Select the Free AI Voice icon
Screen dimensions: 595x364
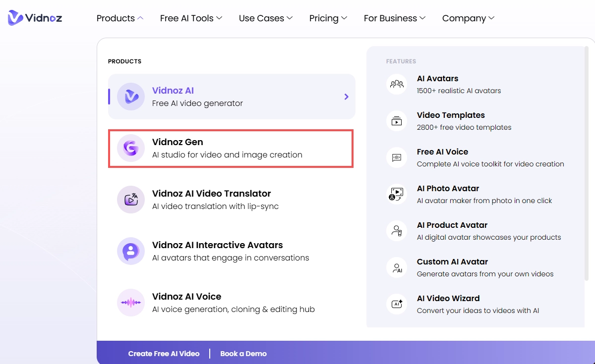[x=397, y=157]
